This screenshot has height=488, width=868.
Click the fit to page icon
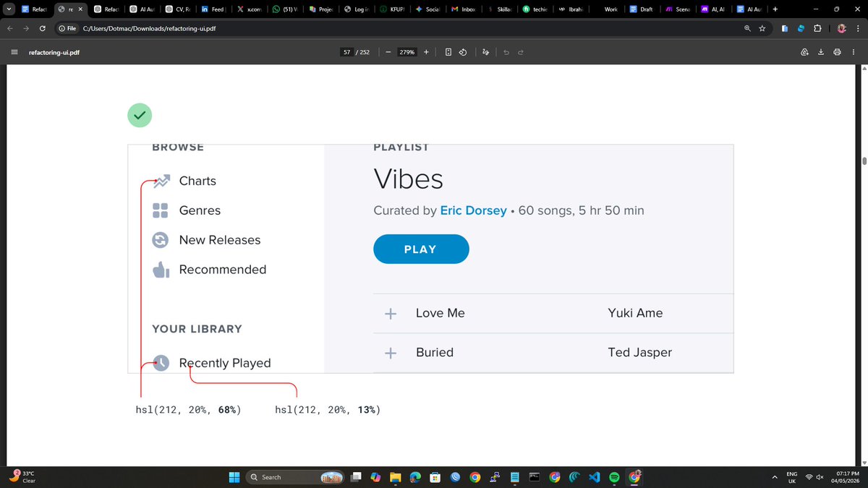click(448, 52)
